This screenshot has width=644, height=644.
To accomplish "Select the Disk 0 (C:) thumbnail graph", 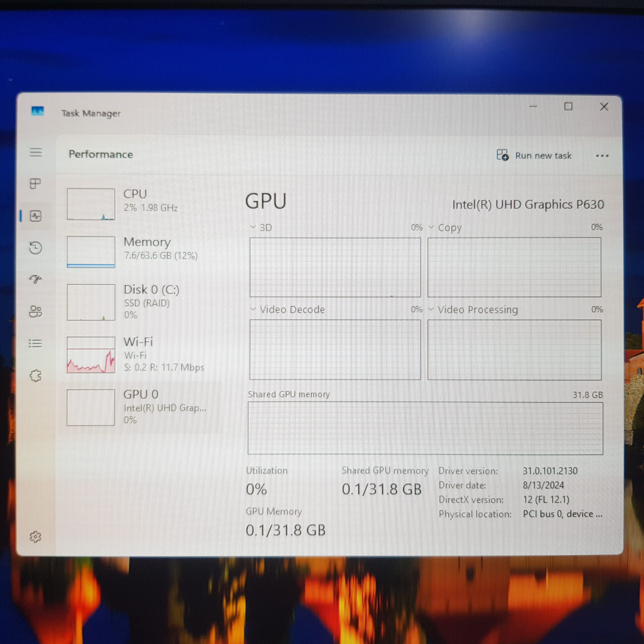I will [x=91, y=302].
